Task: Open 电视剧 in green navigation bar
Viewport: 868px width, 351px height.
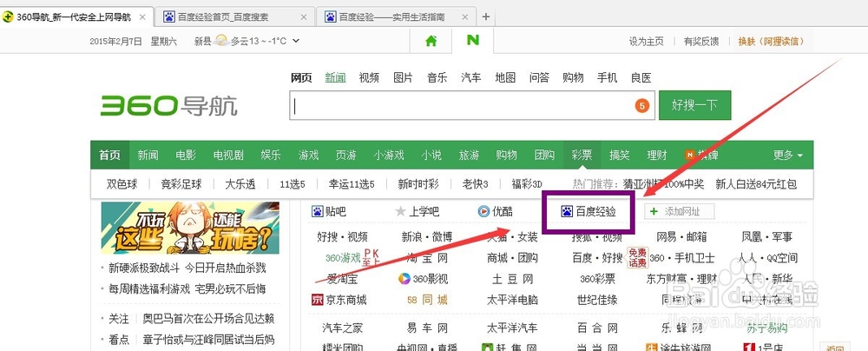Action: (228, 156)
